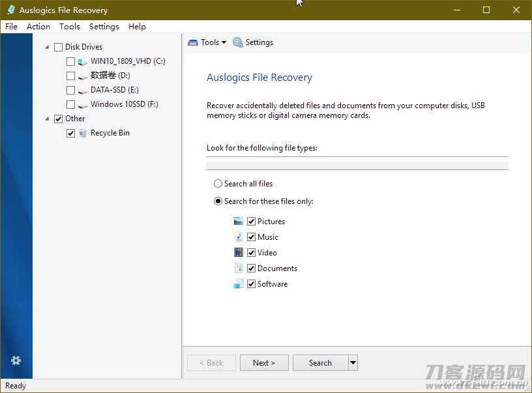The height and width of the screenshot is (393, 532).
Task: Click the Documents file type icon
Action: pyautogui.click(x=239, y=269)
